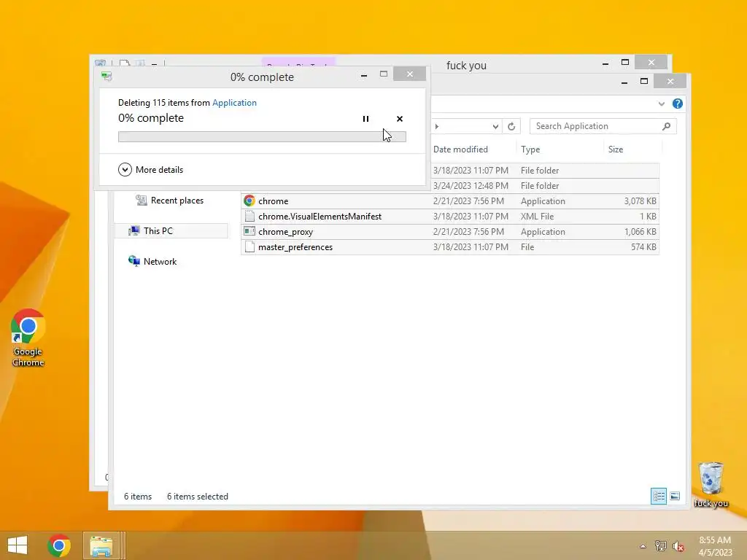Open the Windows Start button

[18, 545]
